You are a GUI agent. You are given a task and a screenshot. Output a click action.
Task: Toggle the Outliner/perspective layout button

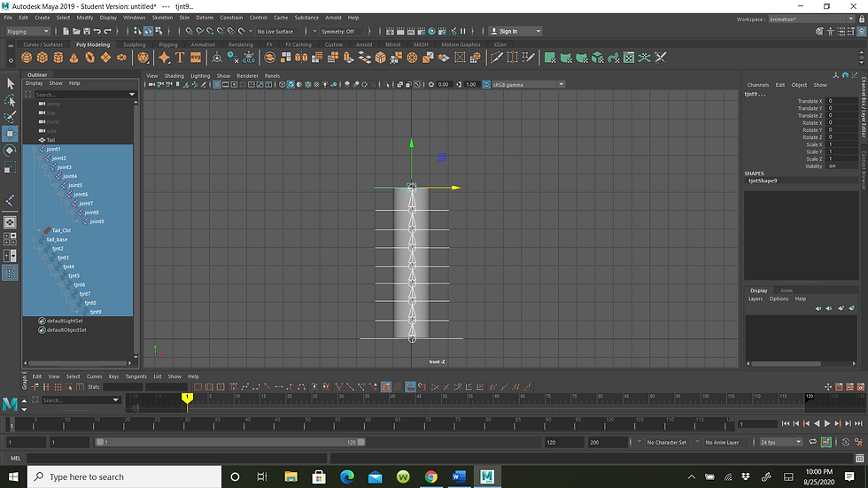pyautogui.click(x=10, y=272)
